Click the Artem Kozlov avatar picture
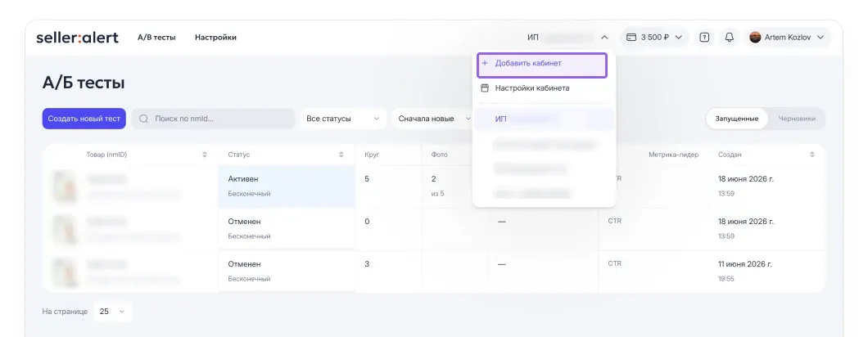 [755, 38]
